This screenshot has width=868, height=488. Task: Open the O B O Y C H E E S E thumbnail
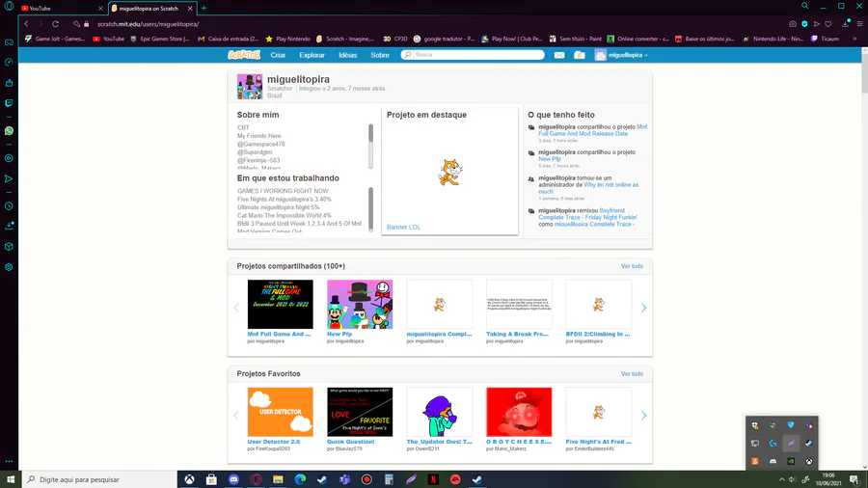[x=519, y=412]
